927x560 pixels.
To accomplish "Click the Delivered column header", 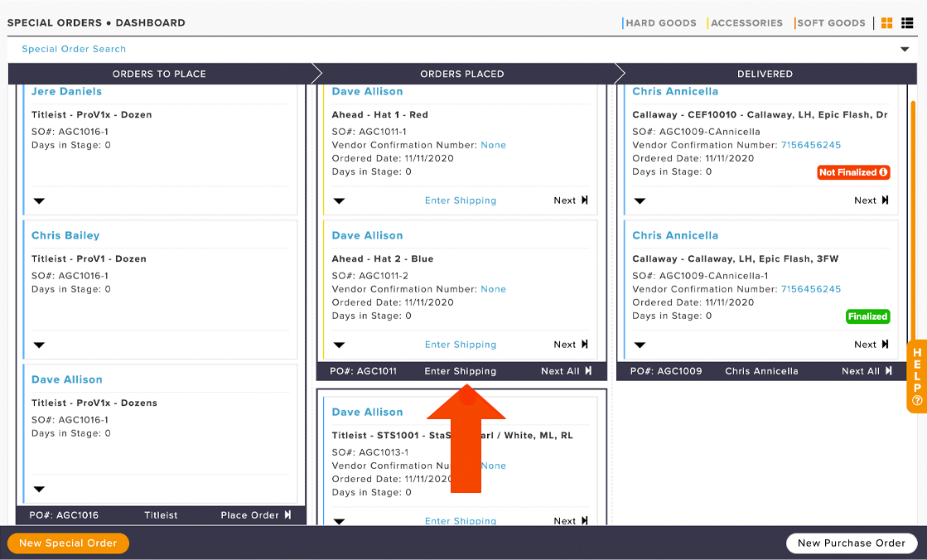I will (x=765, y=74).
